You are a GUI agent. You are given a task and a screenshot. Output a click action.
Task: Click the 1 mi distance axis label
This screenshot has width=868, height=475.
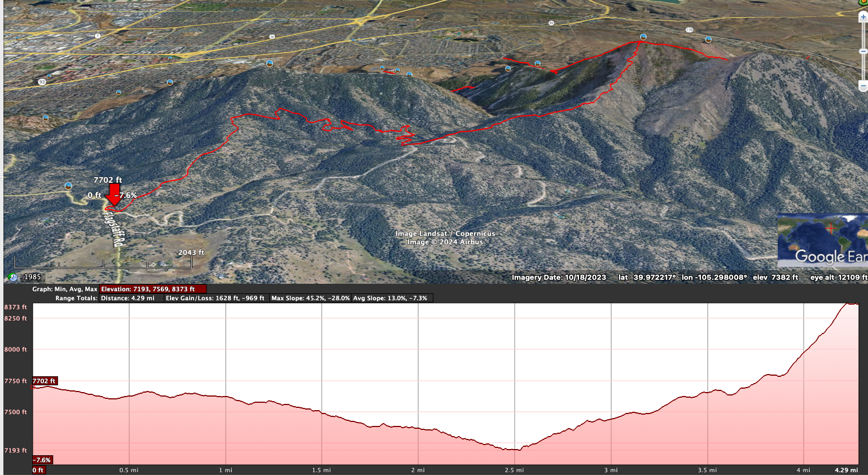[x=226, y=470]
